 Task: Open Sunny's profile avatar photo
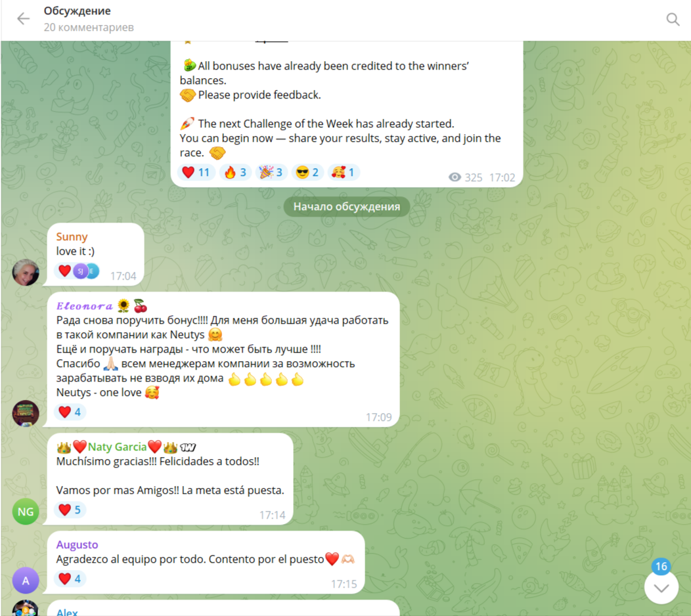[26, 273]
